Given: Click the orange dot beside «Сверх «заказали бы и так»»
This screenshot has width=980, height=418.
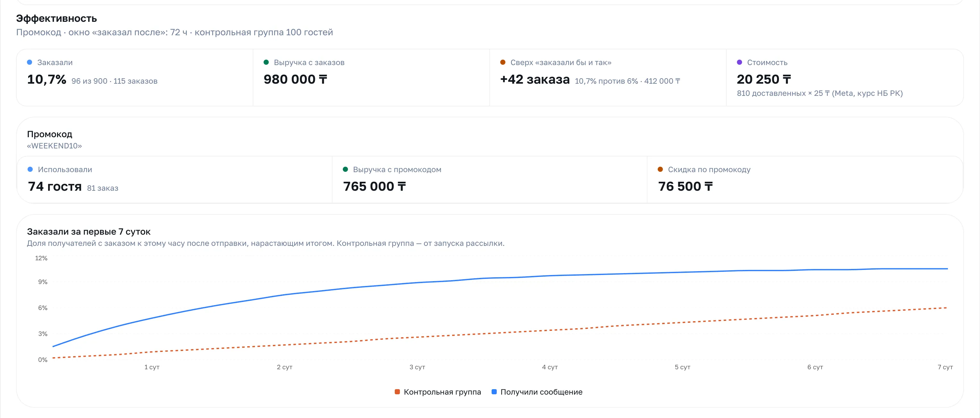Looking at the screenshot, I should (x=503, y=63).
